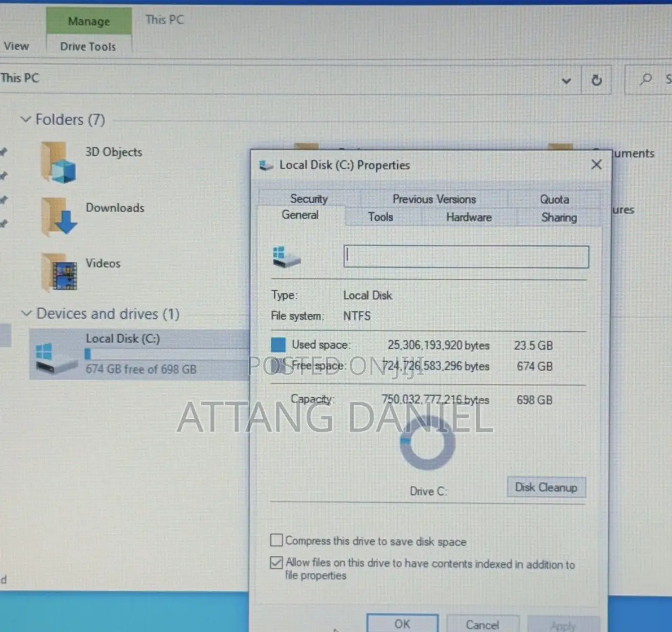Switch to the Quota tab
672x632 pixels.
point(555,199)
